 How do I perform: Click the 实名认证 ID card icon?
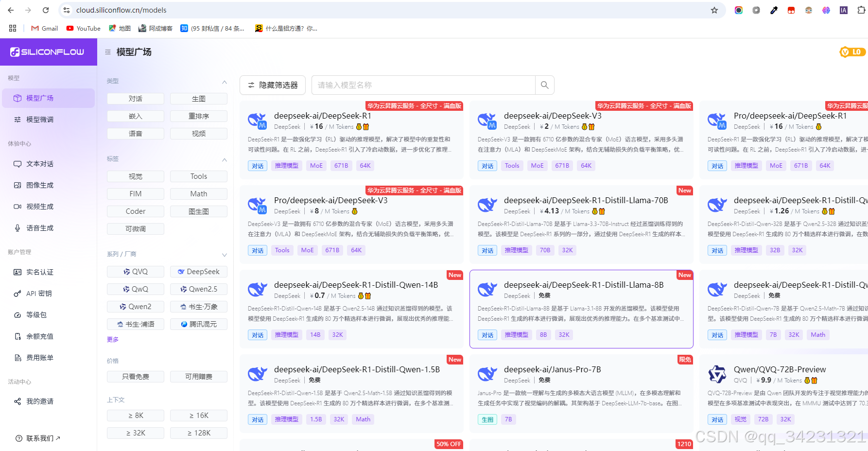coord(17,272)
